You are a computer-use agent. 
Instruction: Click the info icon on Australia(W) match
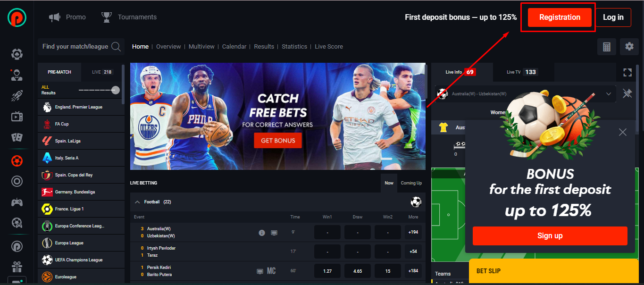point(262,233)
